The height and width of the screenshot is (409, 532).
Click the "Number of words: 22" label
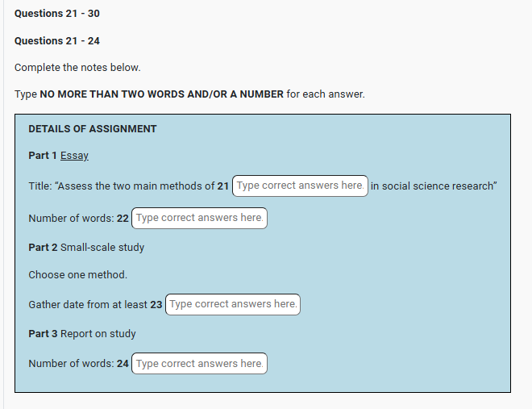(x=78, y=219)
